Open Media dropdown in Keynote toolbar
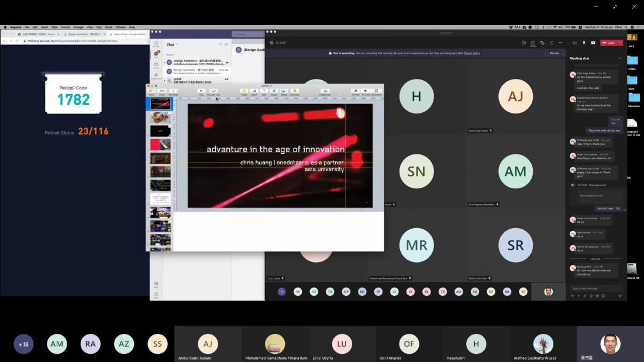The height and width of the screenshot is (362, 644). [284, 92]
